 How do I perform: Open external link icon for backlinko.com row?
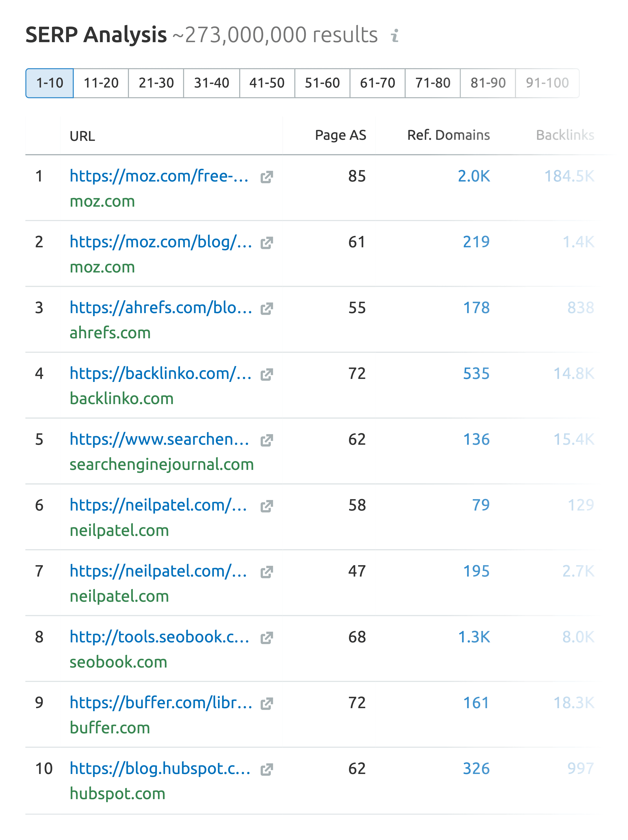point(267,374)
